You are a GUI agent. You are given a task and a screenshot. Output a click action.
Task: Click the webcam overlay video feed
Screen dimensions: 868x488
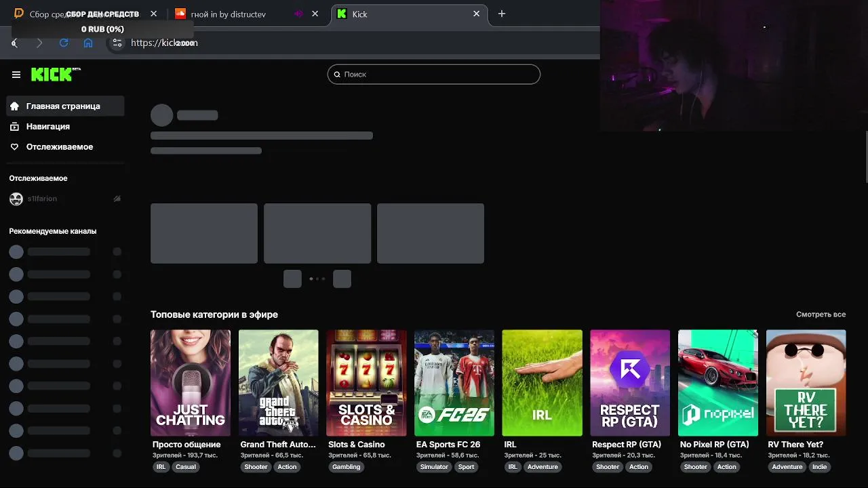734,65
